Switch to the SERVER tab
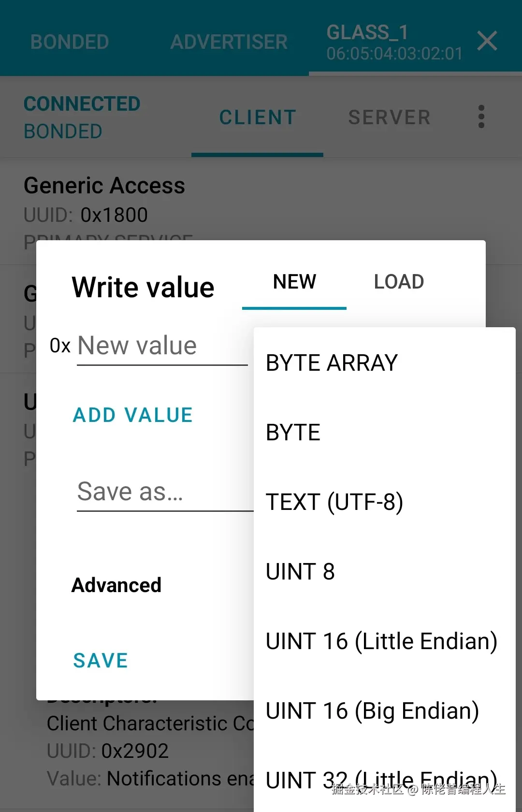The width and height of the screenshot is (522, 812). click(389, 116)
